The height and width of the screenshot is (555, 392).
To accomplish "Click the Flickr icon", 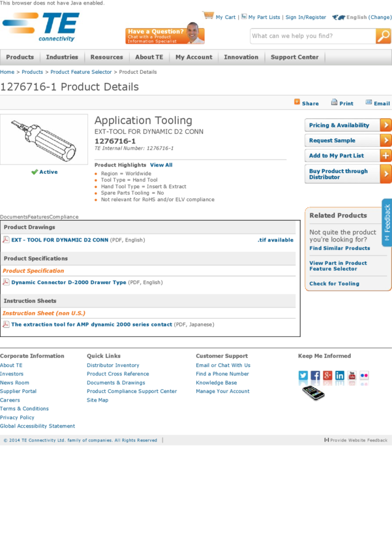I will click(x=364, y=375).
